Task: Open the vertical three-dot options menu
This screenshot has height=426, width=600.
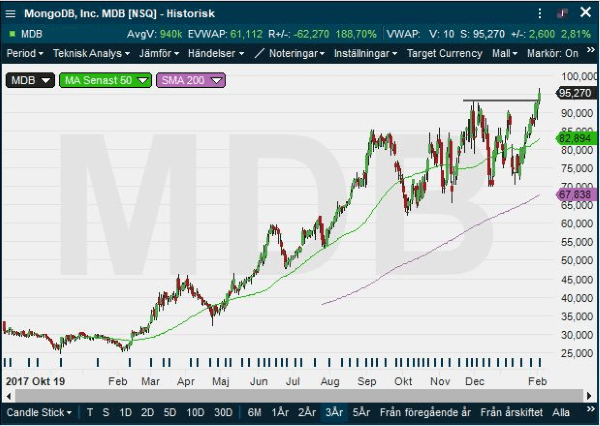Action: [540, 13]
